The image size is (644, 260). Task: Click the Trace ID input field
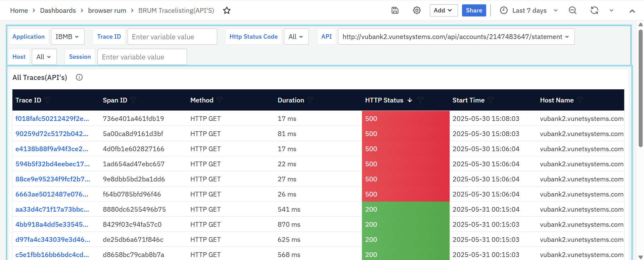[x=172, y=37]
